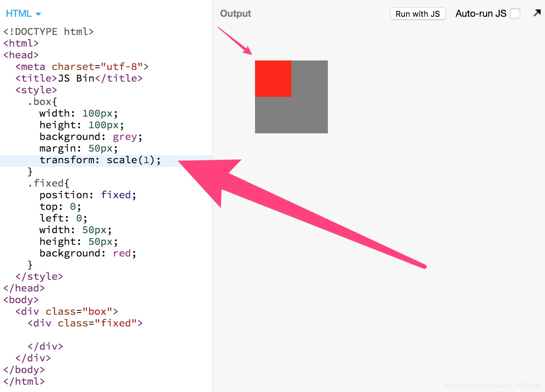Enable the Auto-run JS checkbox
545x392 pixels.
pos(515,13)
